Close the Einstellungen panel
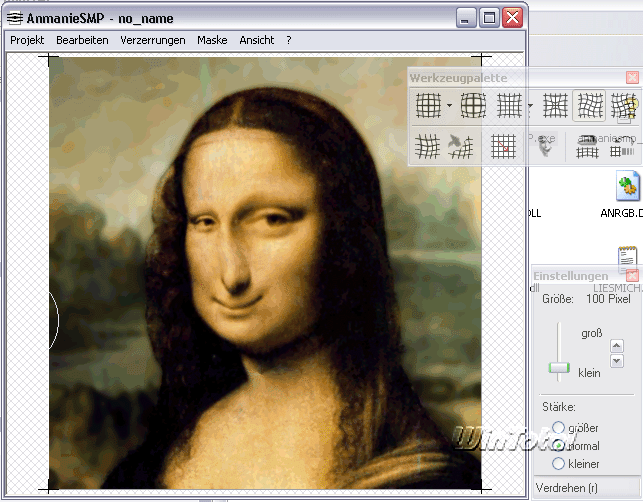This screenshot has width=643, height=502. pos(632,276)
